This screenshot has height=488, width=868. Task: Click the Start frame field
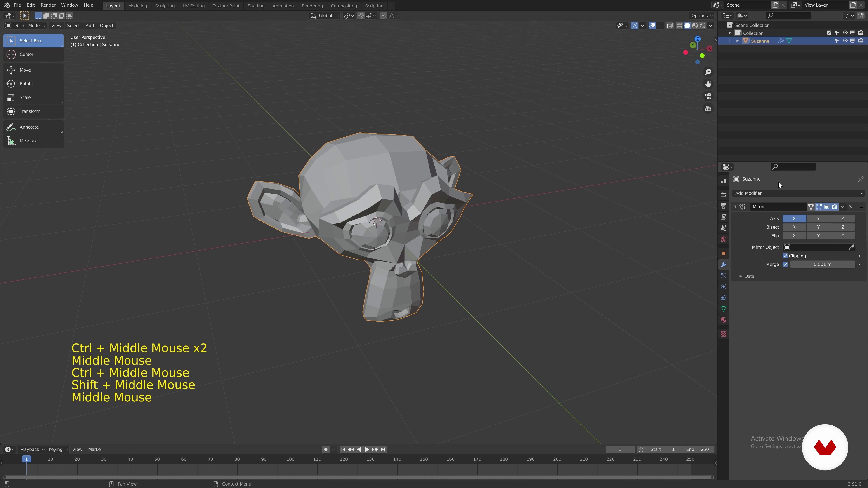(663, 449)
